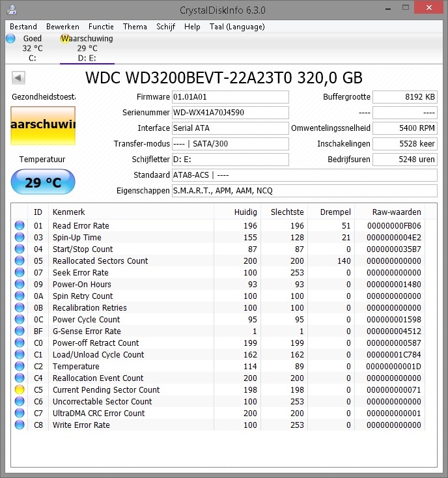Click the Standaard field ATA8-ACS
448x478 pixels.
(305, 175)
